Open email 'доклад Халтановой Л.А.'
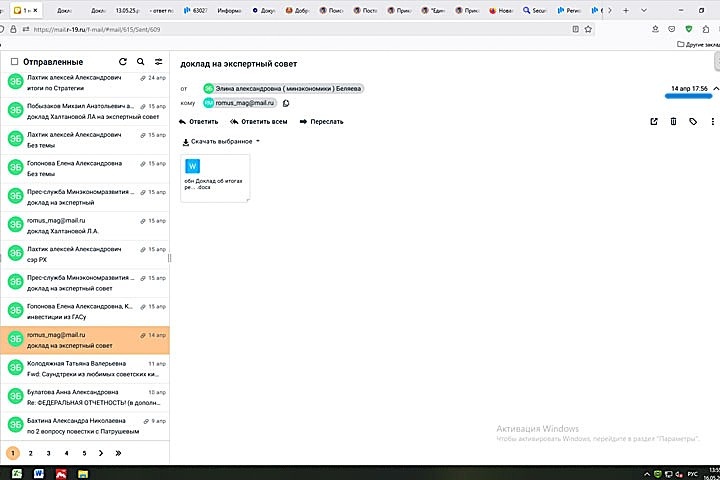720x480 pixels. 85,226
